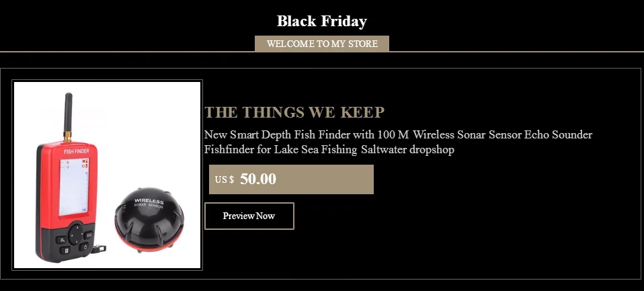Click the Preview Now button

coord(249,216)
